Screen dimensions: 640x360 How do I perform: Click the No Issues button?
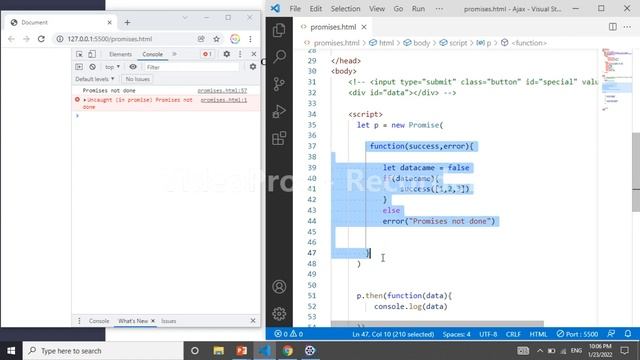[x=138, y=79]
